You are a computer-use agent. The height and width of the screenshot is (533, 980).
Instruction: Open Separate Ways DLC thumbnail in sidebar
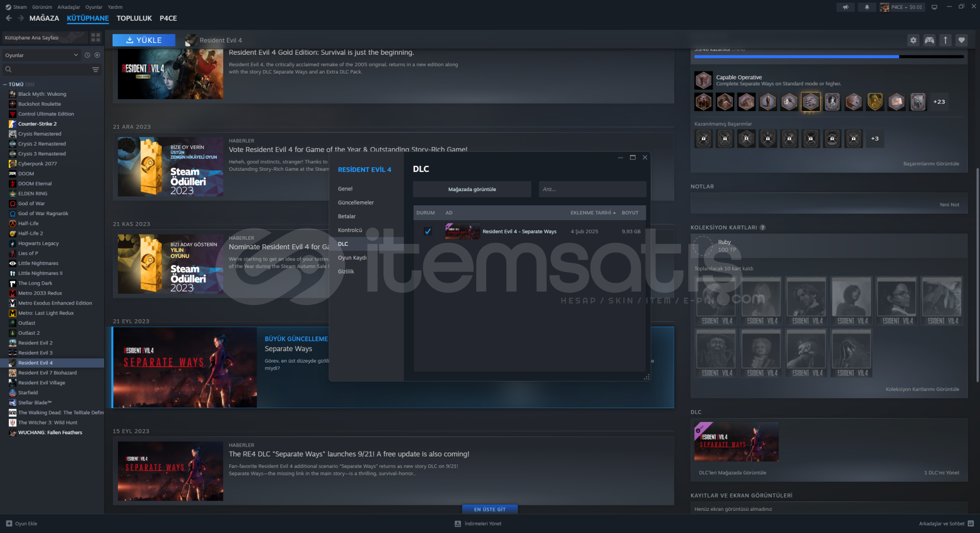click(x=736, y=442)
